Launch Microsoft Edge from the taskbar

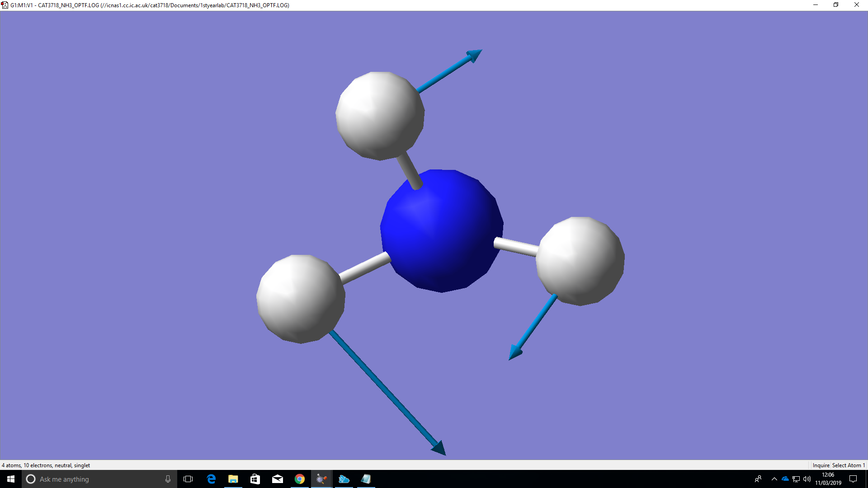211,479
